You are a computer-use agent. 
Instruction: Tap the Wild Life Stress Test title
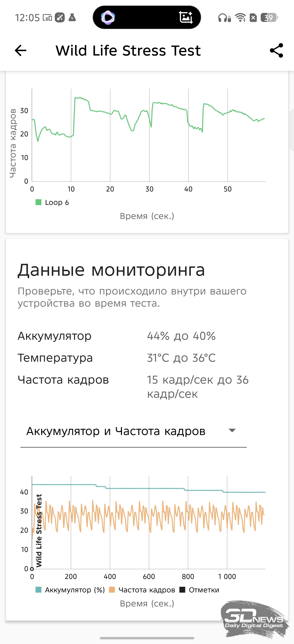click(128, 50)
